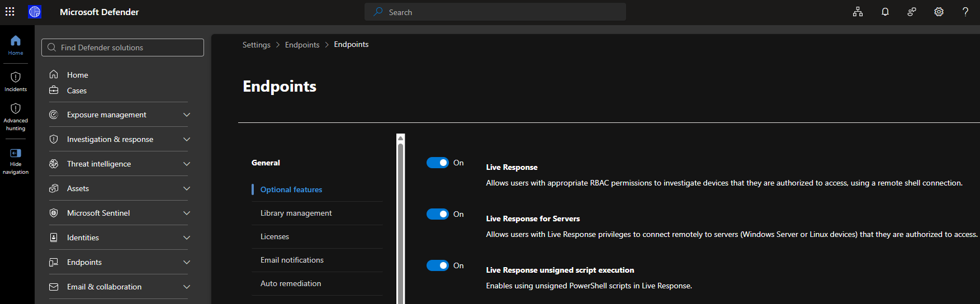Viewport: 980px width, 304px height.
Task: Click the Assets cube icon
Action: 54,188
